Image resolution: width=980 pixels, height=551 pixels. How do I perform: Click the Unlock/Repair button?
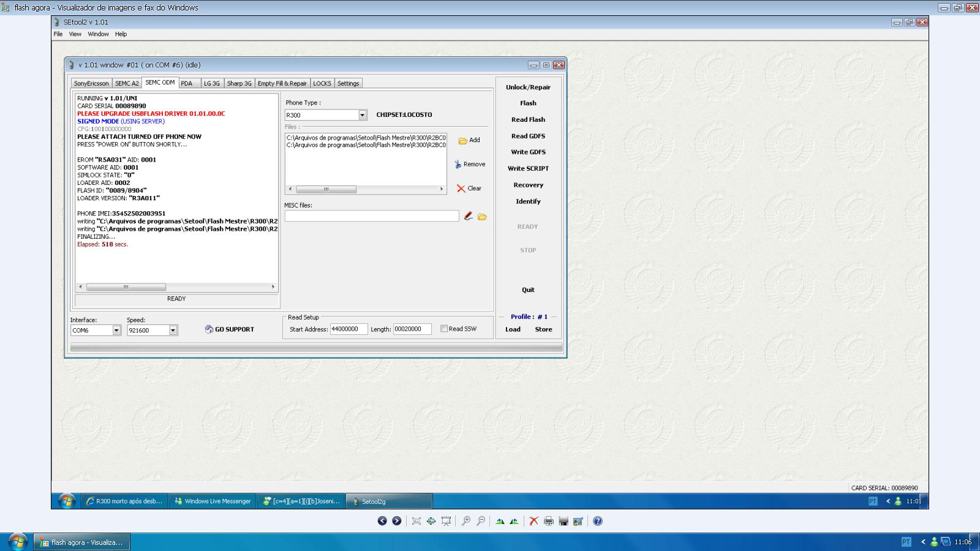528,87
